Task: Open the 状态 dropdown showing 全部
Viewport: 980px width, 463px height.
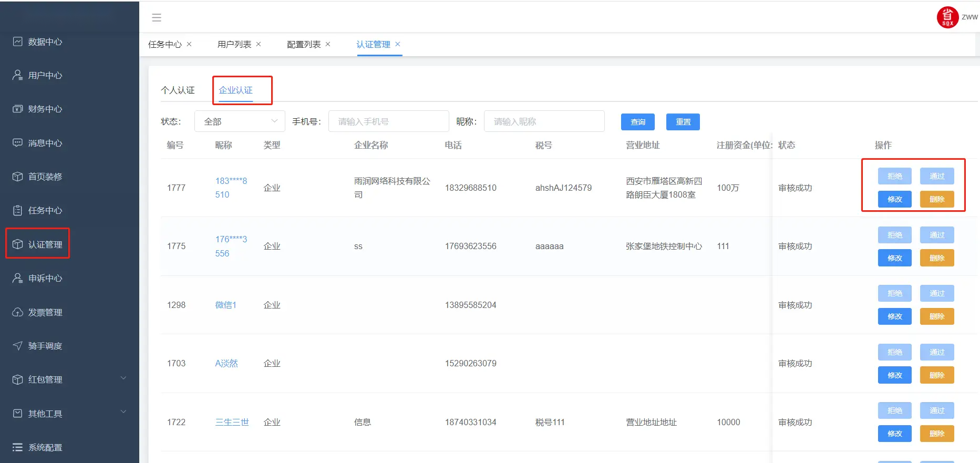Action: click(240, 121)
